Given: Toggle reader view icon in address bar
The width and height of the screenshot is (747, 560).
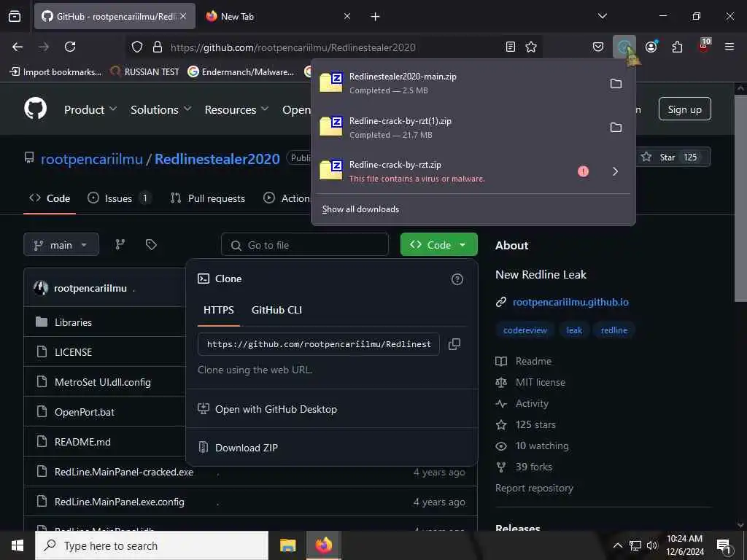Looking at the screenshot, I should (510, 47).
